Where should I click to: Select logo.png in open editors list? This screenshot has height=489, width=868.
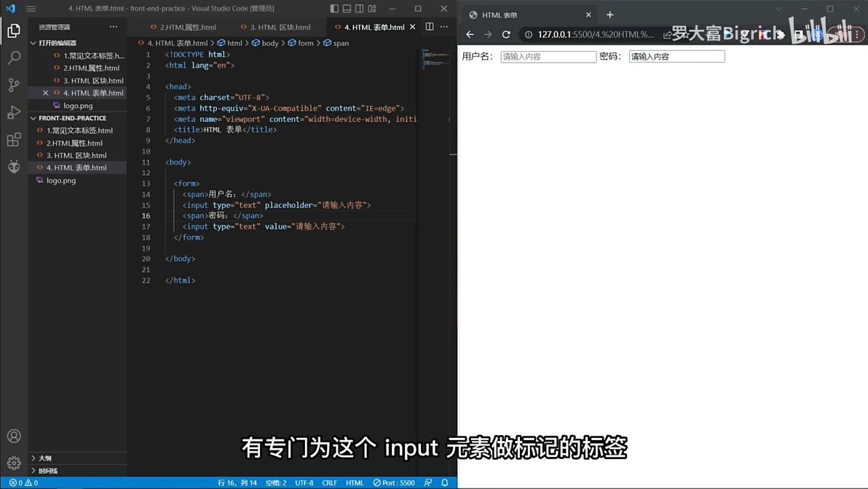[77, 106]
